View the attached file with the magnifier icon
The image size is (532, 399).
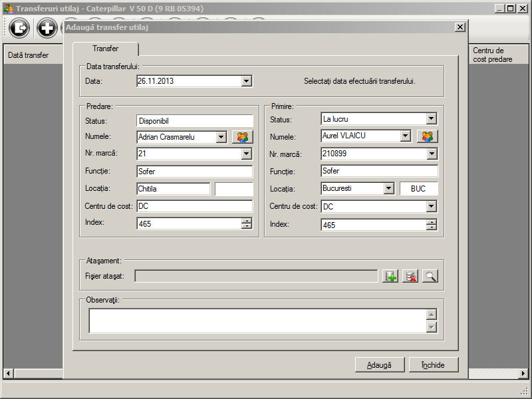point(430,276)
